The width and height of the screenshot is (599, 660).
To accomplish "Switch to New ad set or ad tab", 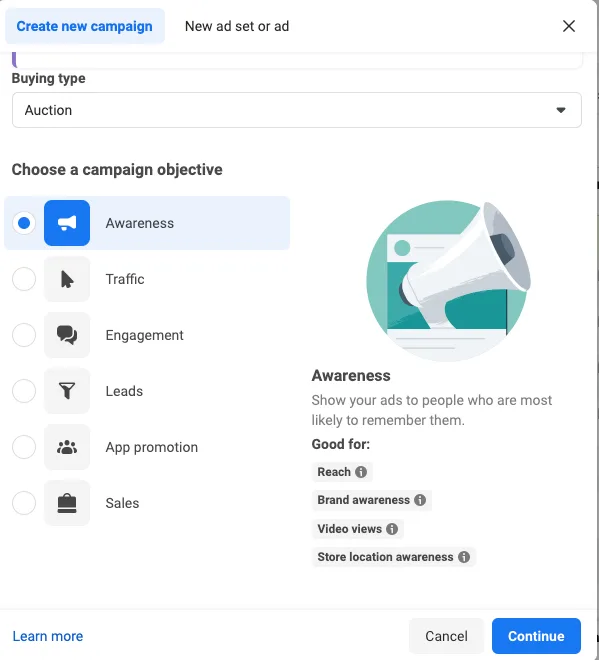I will pos(237,26).
